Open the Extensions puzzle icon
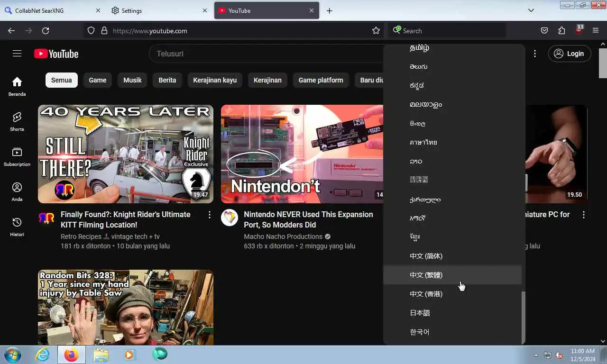607x364 pixels. coord(561,31)
